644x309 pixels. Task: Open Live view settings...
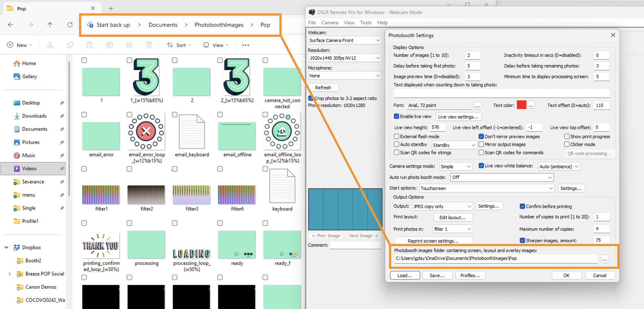tap(458, 117)
